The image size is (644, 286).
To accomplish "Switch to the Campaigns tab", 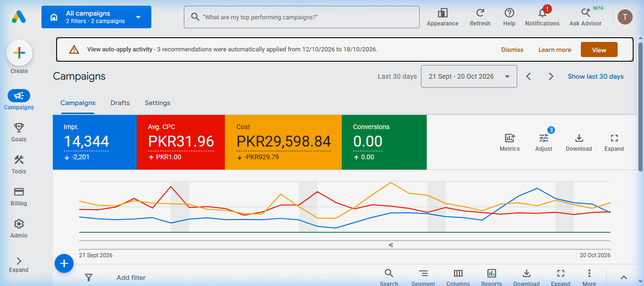I will pyautogui.click(x=78, y=103).
